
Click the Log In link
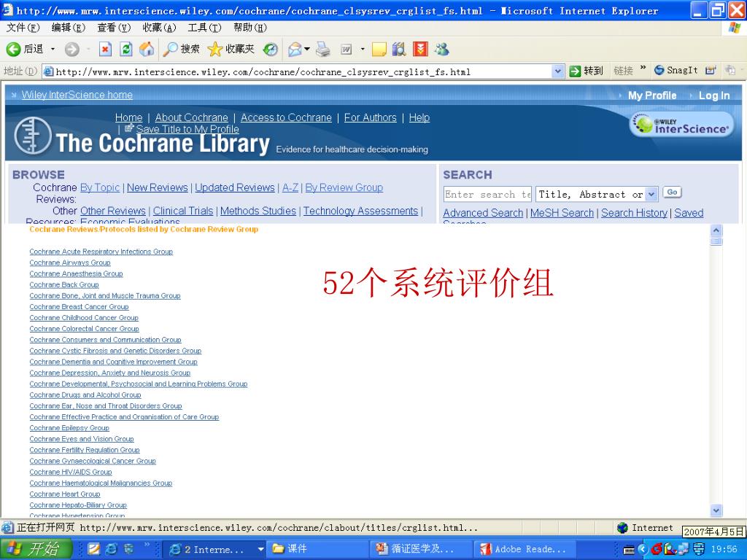click(714, 96)
